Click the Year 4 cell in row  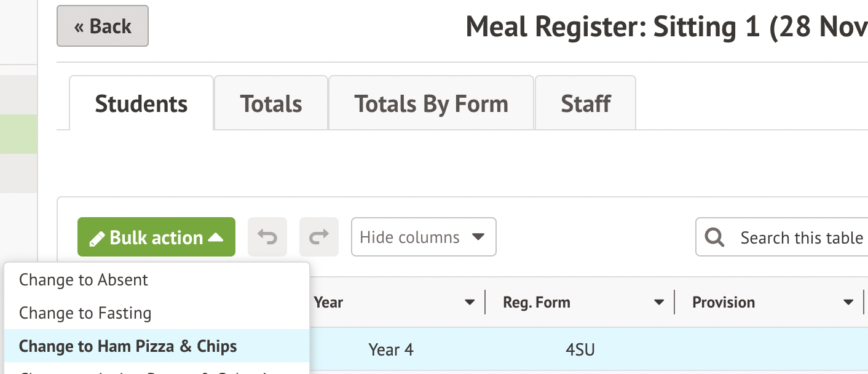coord(391,350)
